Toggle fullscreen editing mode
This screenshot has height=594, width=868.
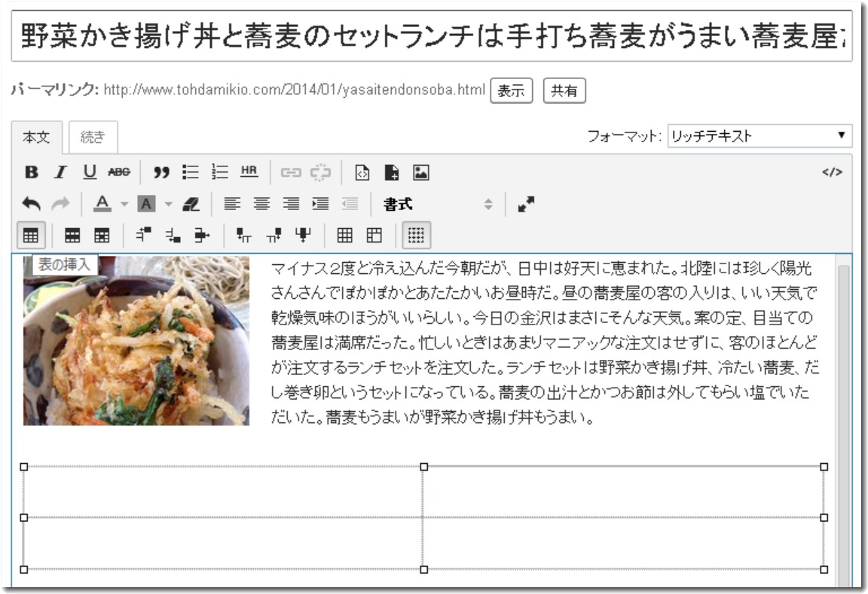tap(525, 203)
